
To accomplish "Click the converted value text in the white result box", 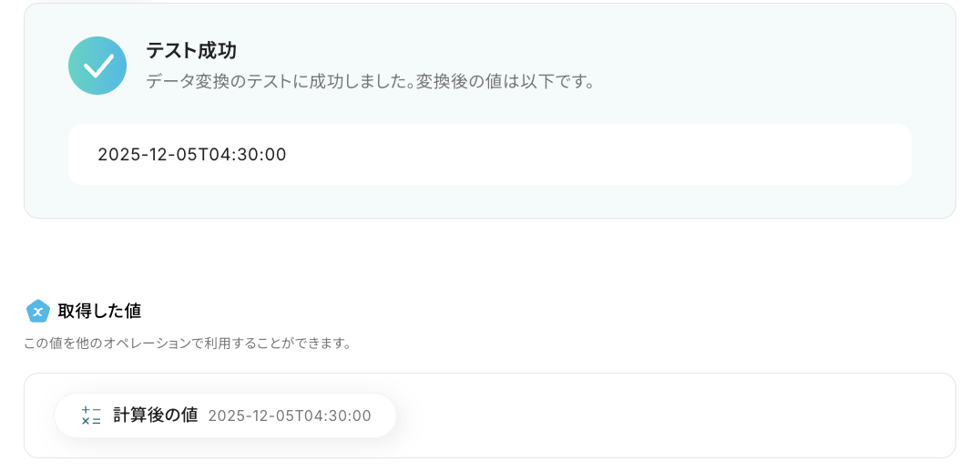I will pyautogui.click(x=192, y=155).
